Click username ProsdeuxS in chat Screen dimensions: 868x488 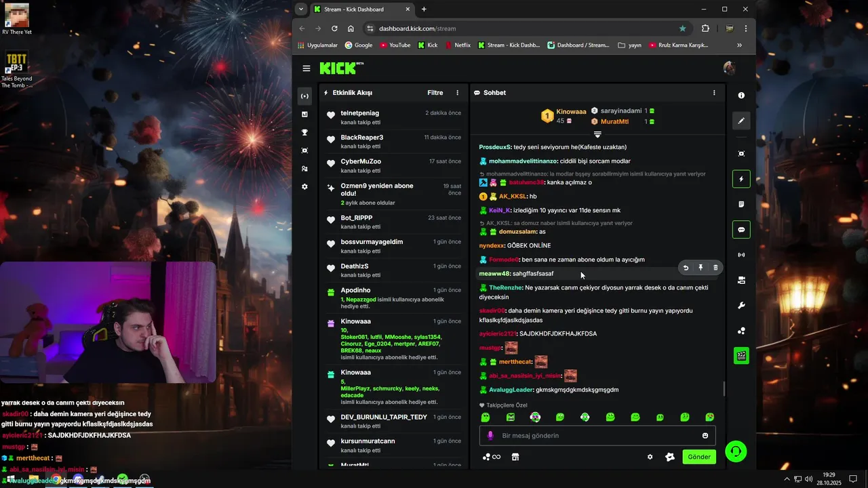[x=495, y=147]
